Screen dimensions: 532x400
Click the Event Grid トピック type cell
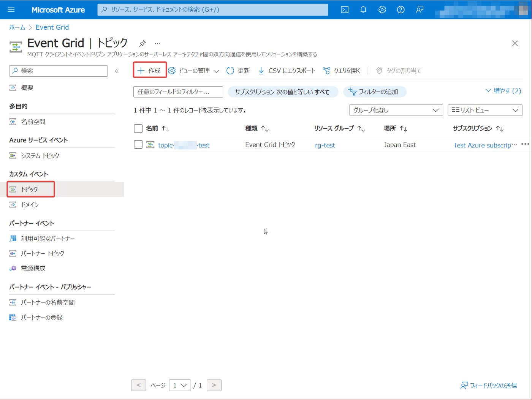click(270, 145)
